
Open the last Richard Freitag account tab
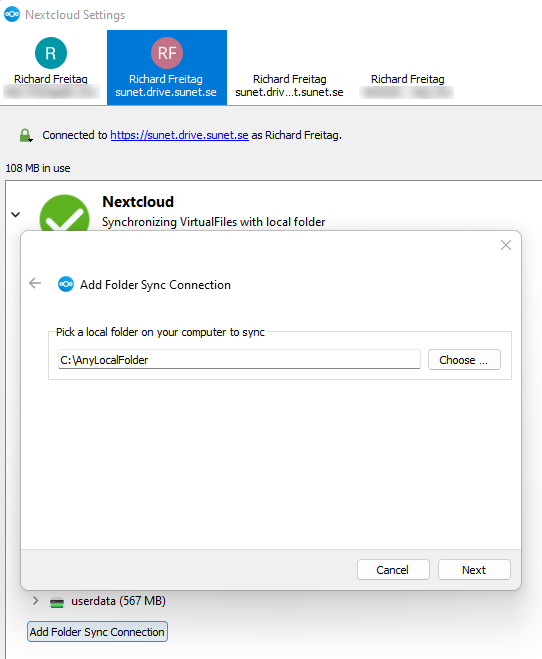[x=407, y=67]
